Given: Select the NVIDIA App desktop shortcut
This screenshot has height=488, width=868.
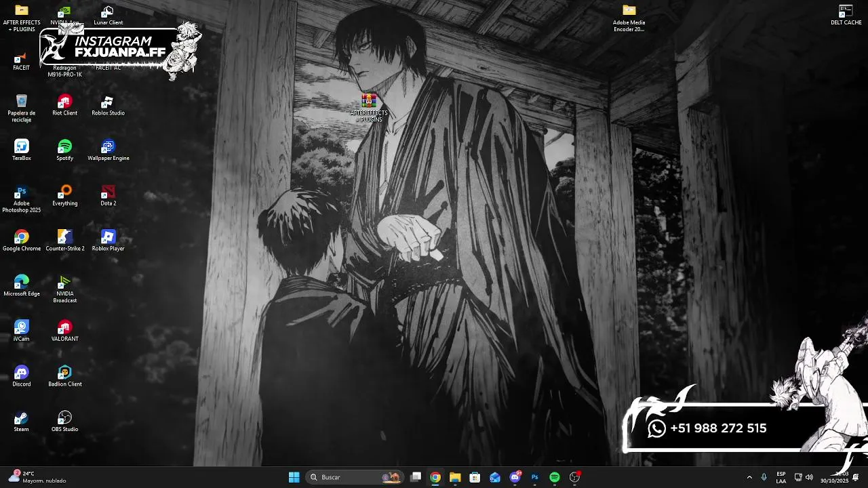Looking at the screenshot, I should tap(64, 15).
